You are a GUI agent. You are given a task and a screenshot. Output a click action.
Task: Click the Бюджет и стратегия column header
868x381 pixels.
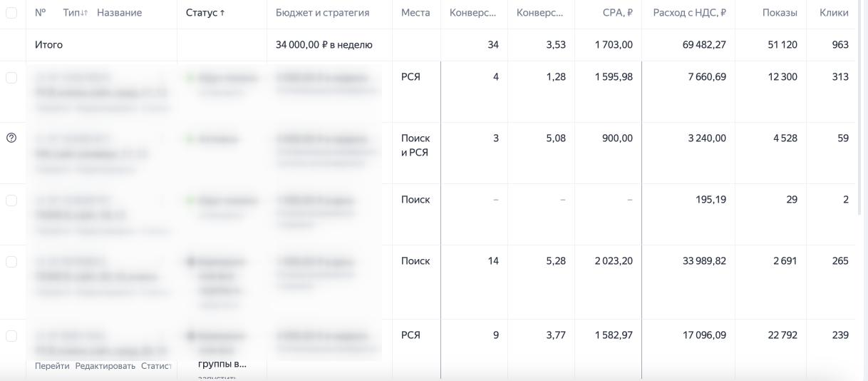(322, 13)
